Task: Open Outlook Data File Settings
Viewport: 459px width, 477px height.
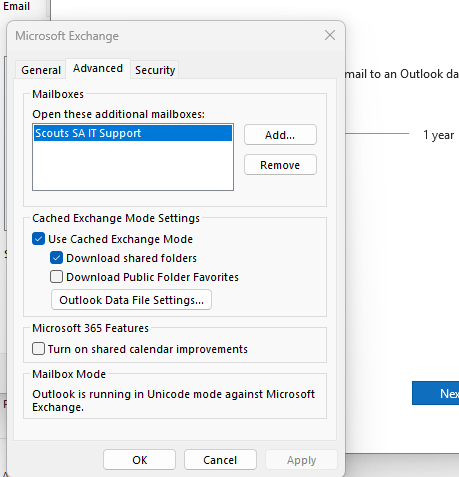Action: [x=131, y=300]
